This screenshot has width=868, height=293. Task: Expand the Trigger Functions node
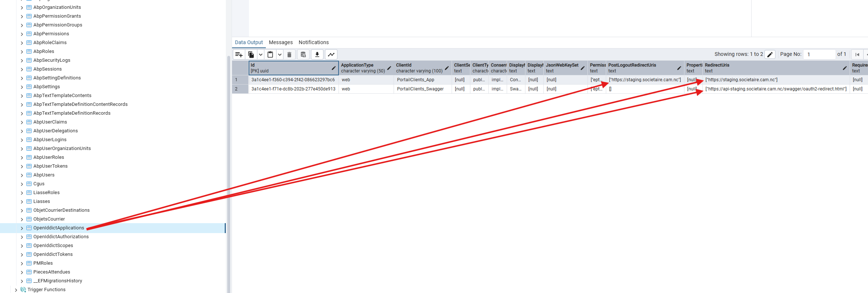(x=16, y=290)
